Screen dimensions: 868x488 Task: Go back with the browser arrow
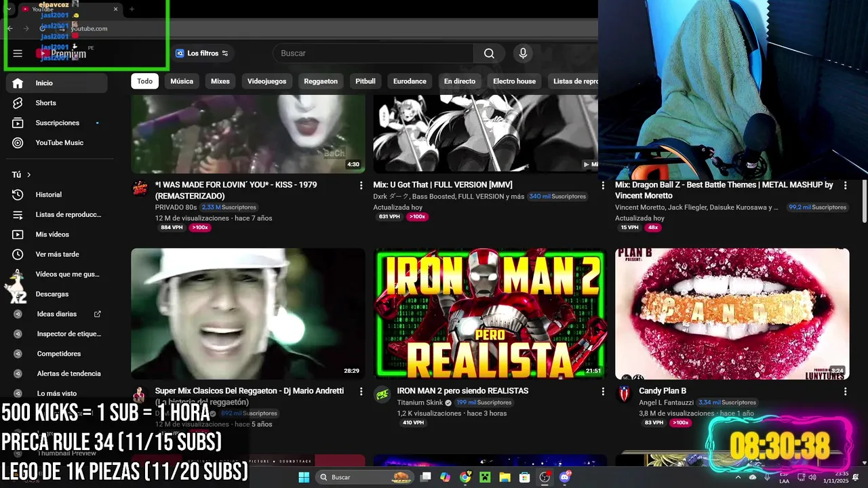[10, 28]
